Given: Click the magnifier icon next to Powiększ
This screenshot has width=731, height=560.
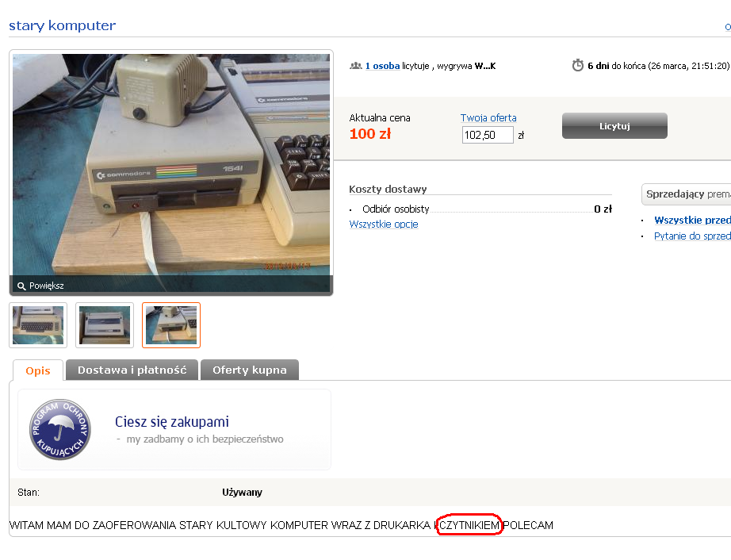Looking at the screenshot, I should tap(21, 286).
